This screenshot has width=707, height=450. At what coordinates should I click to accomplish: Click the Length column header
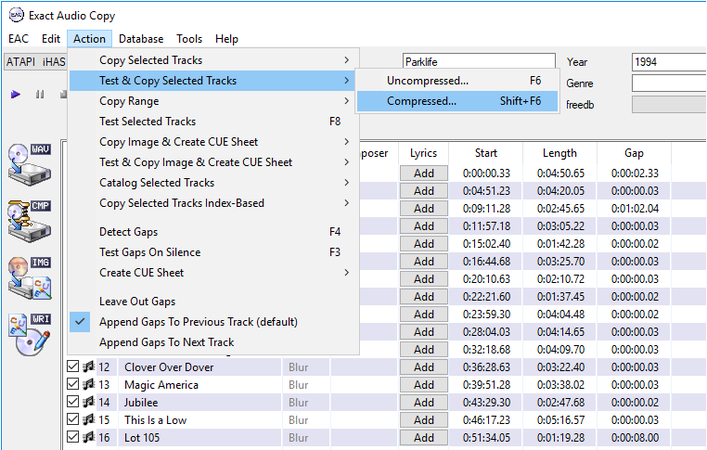tap(560, 153)
